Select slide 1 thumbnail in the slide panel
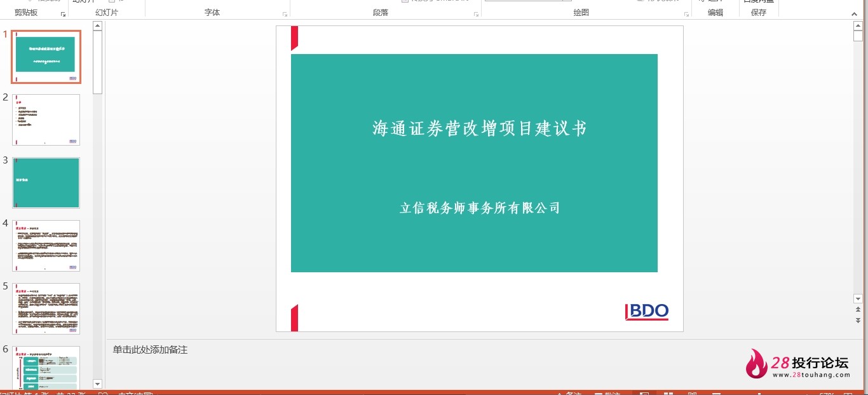Screen dimensions: 868x395 [46, 57]
